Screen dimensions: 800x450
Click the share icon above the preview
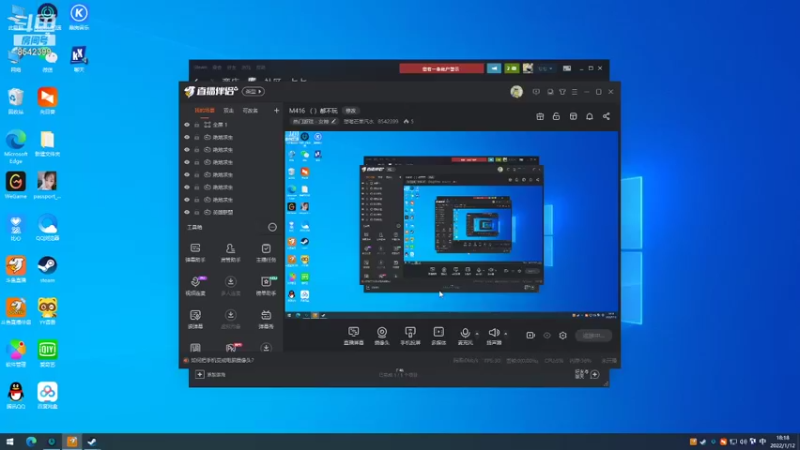pos(606,116)
